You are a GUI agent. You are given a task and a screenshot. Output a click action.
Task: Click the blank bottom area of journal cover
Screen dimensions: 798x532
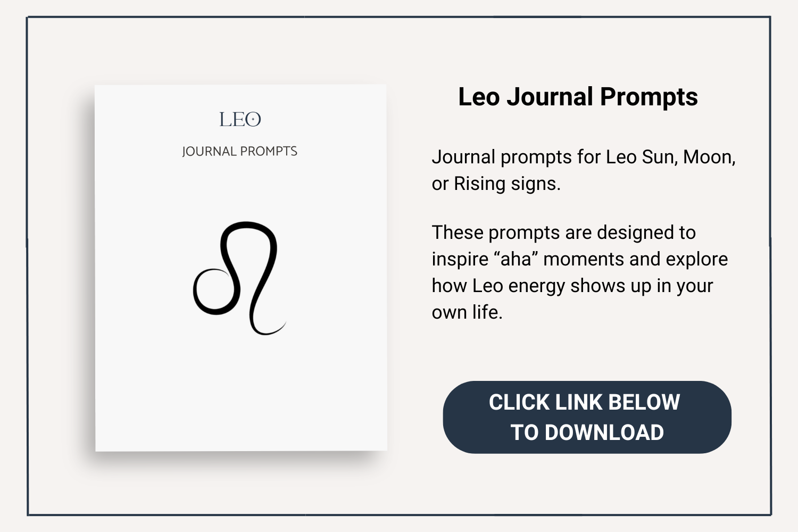coord(240,399)
